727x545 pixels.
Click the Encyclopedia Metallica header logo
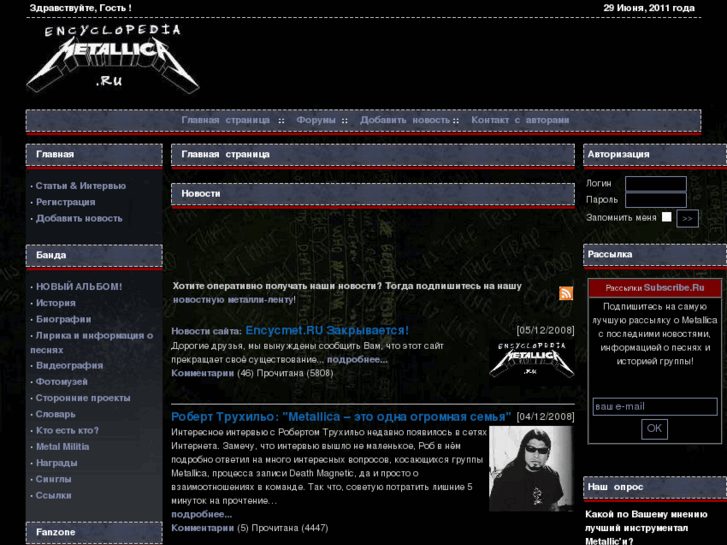(113, 58)
